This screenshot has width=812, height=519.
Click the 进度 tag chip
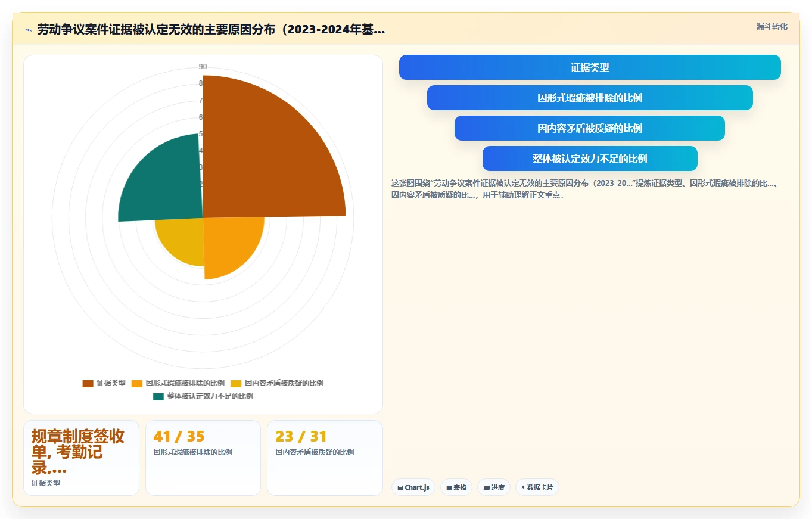(x=494, y=487)
